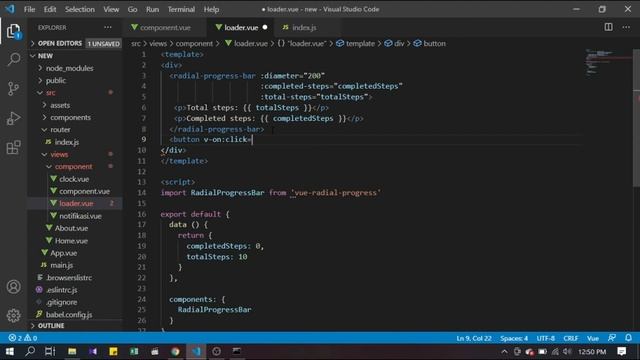Image resolution: width=640 pixels, height=360 pixels.
Task: Open the Go menu
Action: click(x=132, y=9)
